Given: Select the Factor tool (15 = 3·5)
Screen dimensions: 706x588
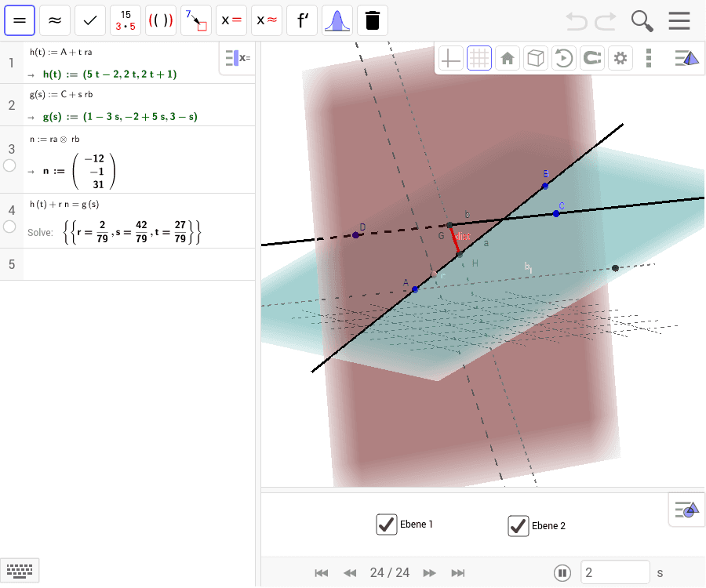Looking at the screenshot, I should 126,20.
